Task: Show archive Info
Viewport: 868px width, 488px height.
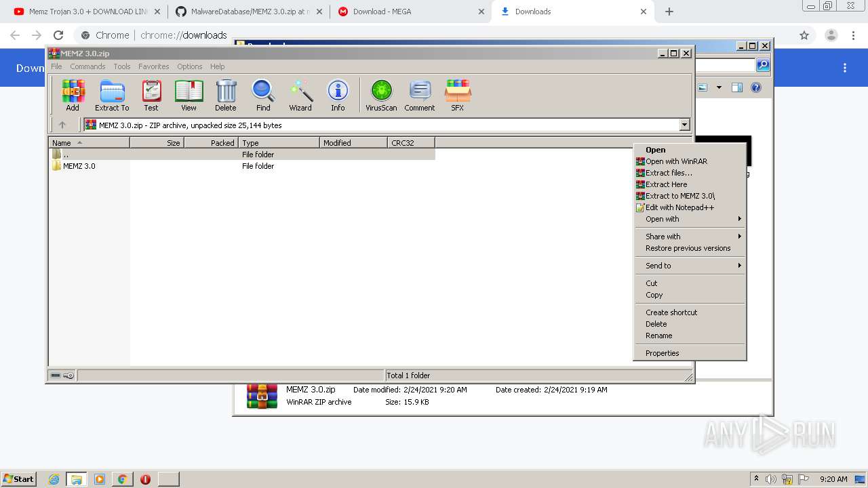Action: (x=338, y=96)
